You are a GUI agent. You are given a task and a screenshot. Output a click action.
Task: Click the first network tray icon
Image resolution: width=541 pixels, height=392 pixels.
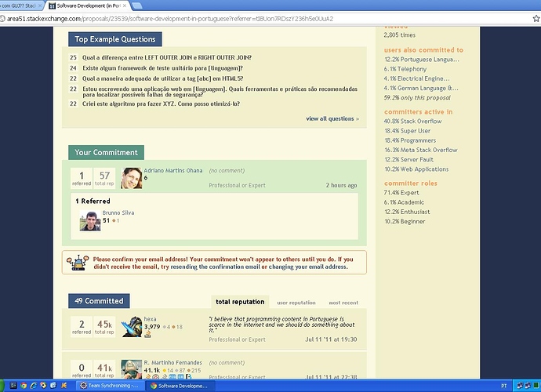[x=520, y=386]
